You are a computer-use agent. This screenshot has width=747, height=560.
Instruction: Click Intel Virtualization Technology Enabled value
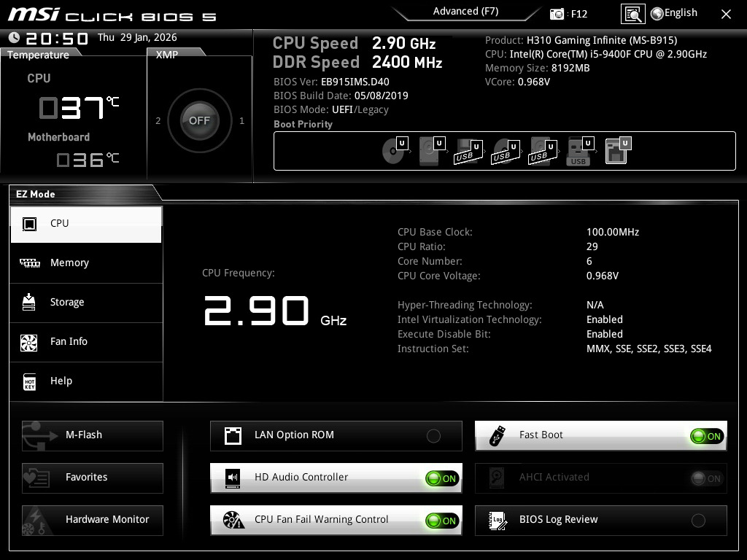[x=605, y=319]
